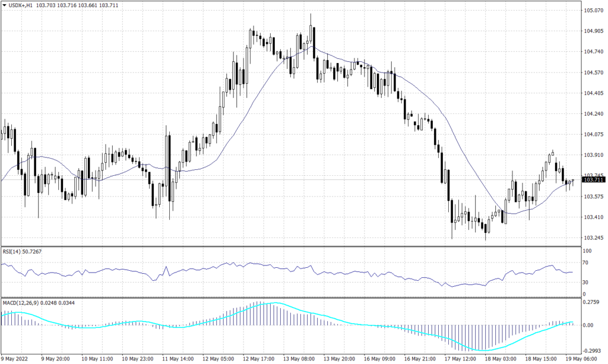The image size is (608, 364).
Task: Select the USDX+,H1 chart title label
Action: tap(21, 4)
